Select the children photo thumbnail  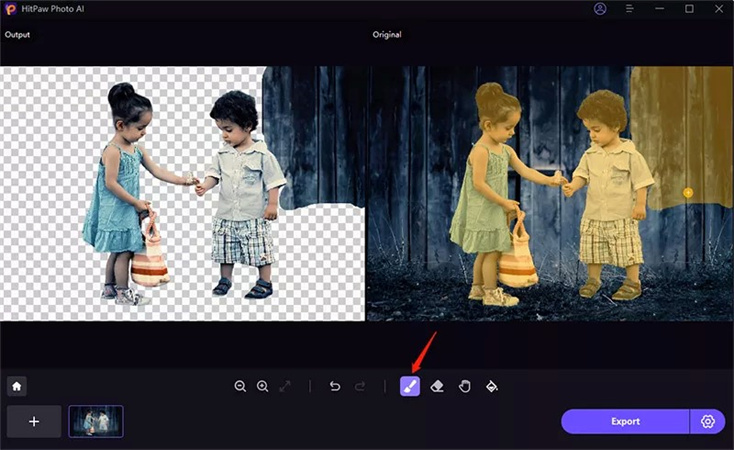[96, 421]
